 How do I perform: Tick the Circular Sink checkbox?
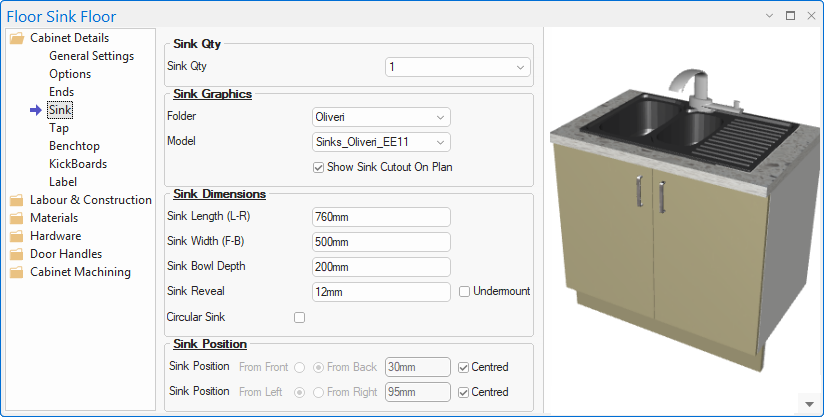click(x=299, y=318)
